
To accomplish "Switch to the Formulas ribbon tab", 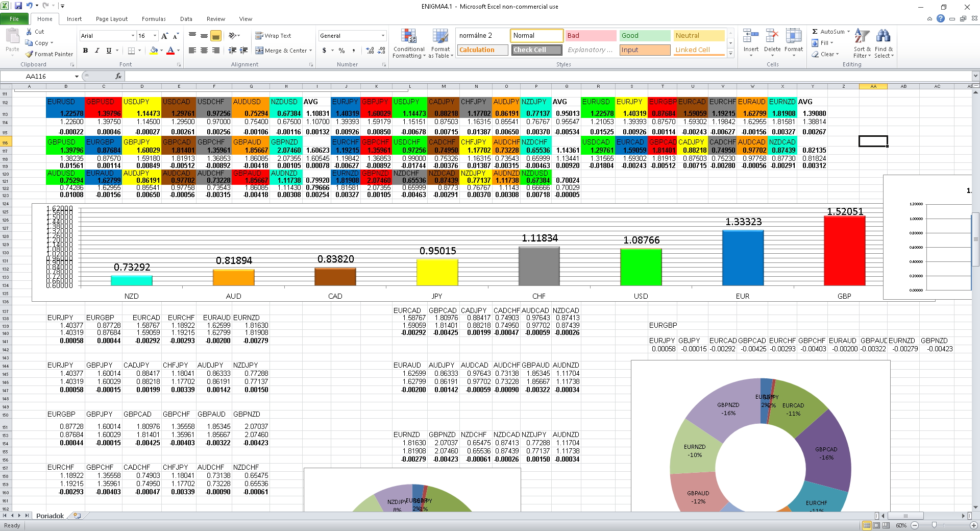I will [154, 19].
